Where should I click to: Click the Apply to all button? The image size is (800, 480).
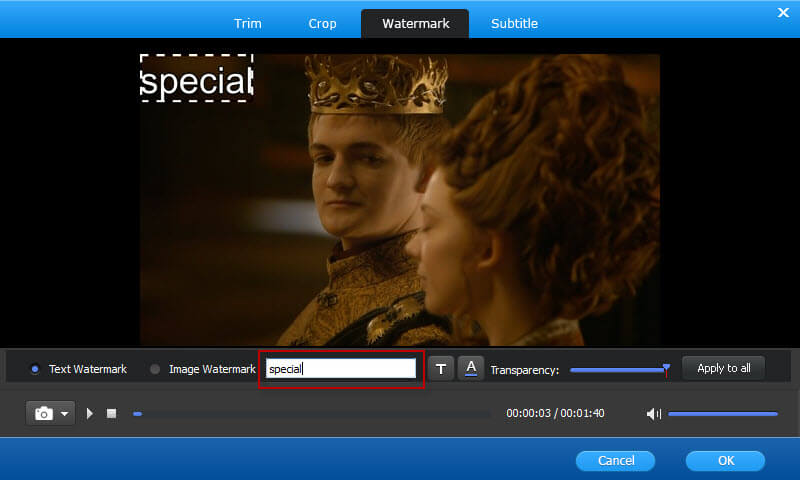[x=723, y=368]
